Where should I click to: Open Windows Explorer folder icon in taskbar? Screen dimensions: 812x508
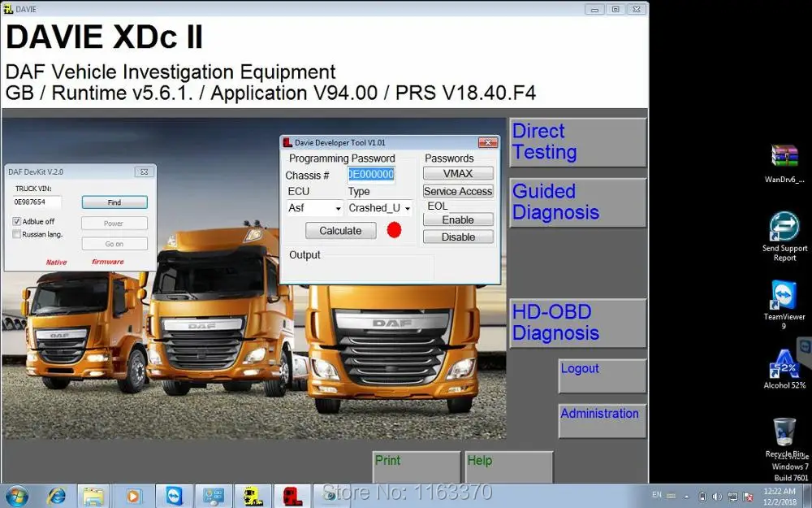coord(93,496)
